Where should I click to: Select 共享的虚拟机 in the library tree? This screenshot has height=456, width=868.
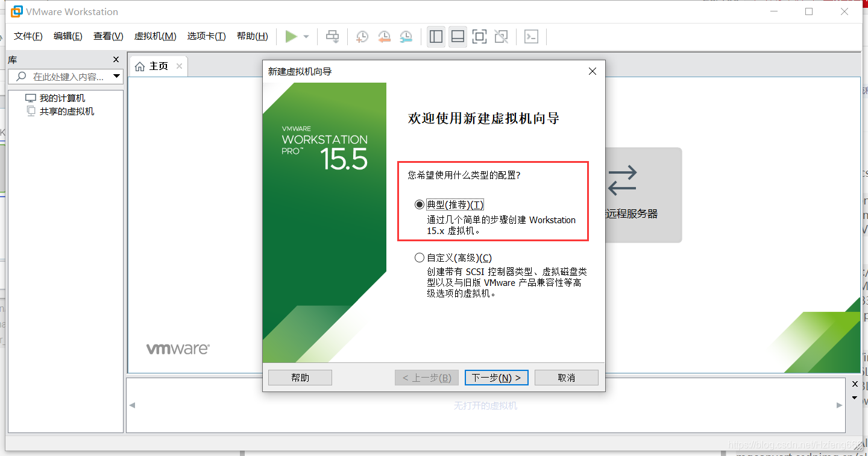[x=67, y=112]
